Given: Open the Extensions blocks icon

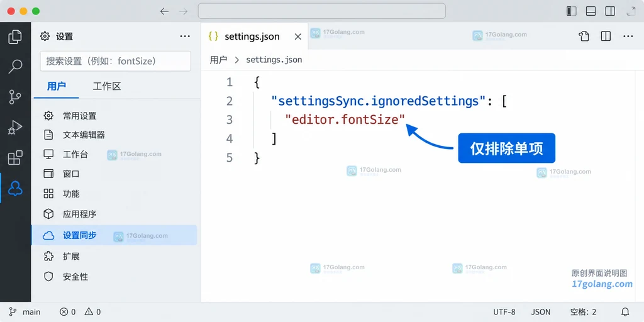Looking at the screenshot, I should point(15,158).
